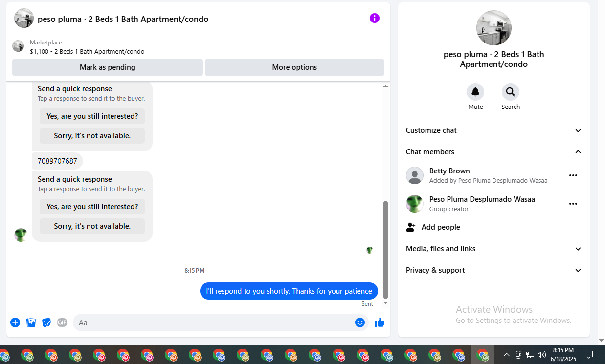Send upper 'Sorry, it's not available.' response
The width and height of the screenshot is (605, 364).
point(92,136)
